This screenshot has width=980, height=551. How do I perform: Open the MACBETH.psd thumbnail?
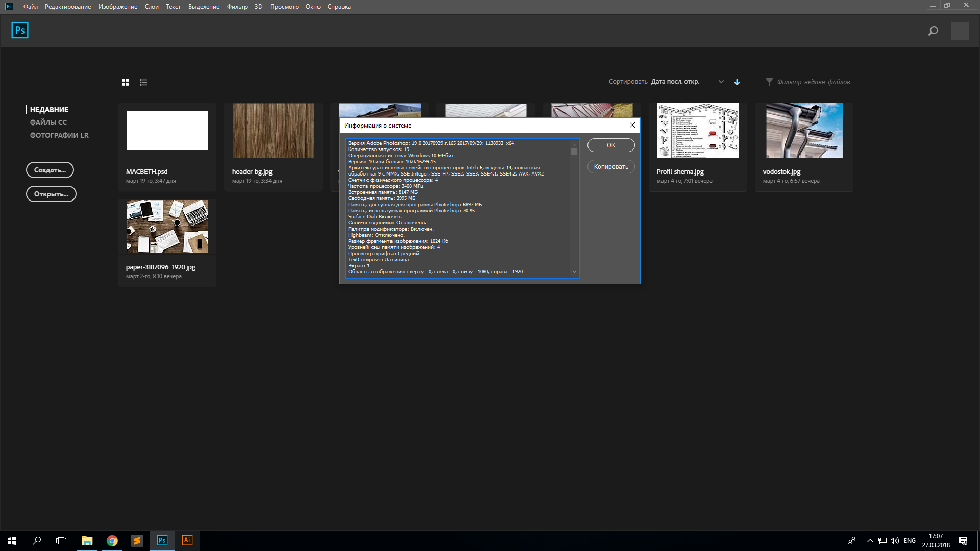(x=167, y=131)
